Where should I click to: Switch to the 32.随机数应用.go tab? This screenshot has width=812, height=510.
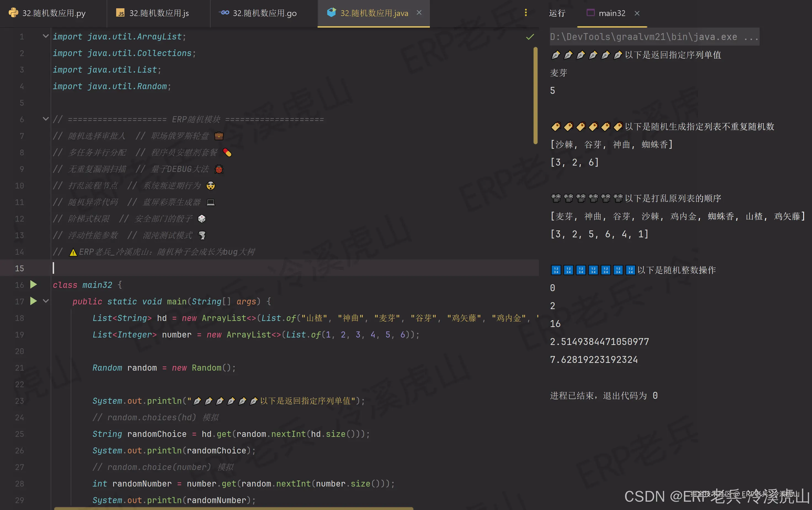coord(264,13)
